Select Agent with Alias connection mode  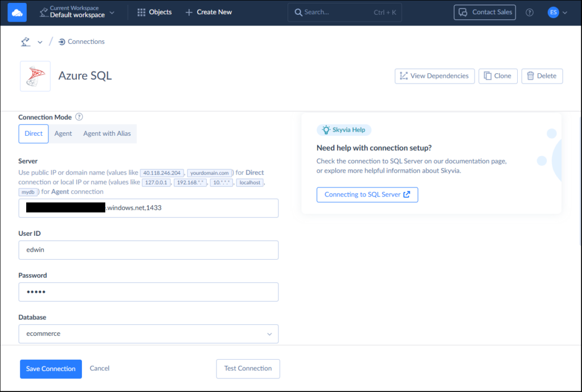[x=107, y=134]
